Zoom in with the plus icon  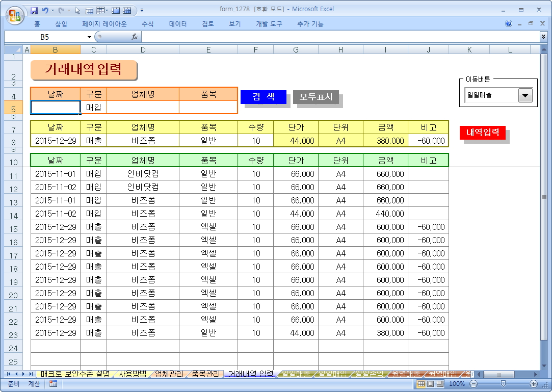tap(534, 384)
